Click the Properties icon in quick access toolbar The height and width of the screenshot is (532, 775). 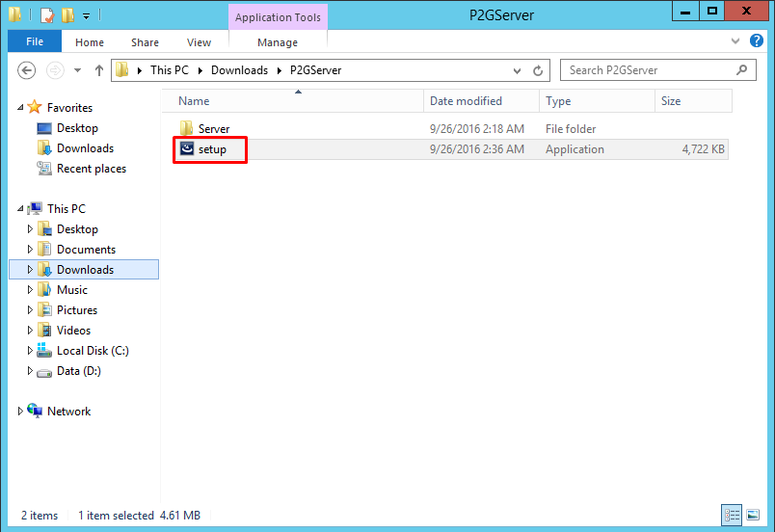point(47,15)
